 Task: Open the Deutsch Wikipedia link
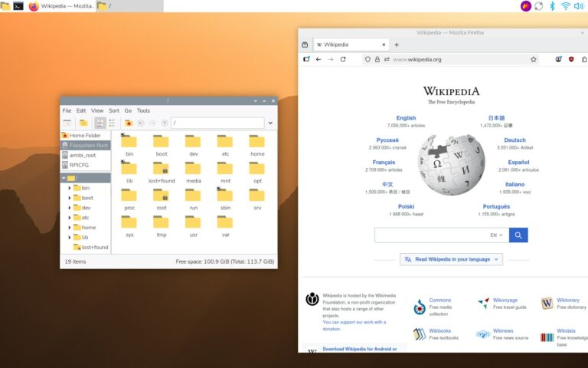click(514, 140)
